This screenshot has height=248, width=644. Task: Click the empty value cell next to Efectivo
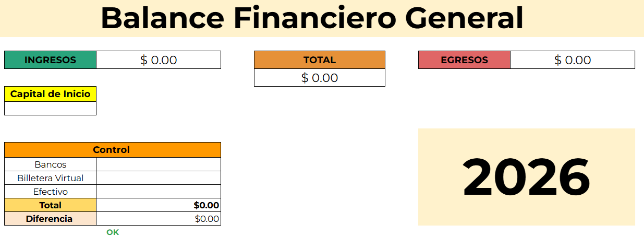coord(159,192)
